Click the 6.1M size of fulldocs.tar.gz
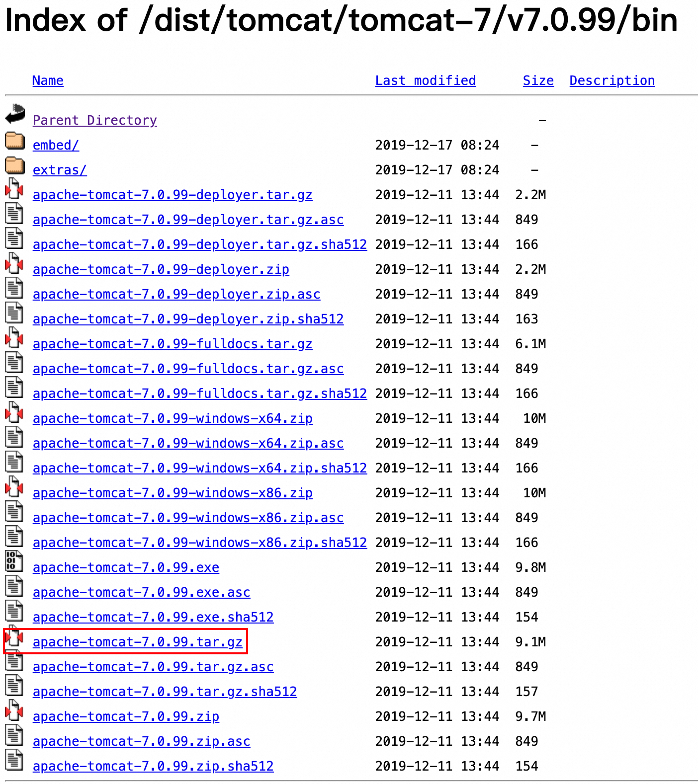 530,344
